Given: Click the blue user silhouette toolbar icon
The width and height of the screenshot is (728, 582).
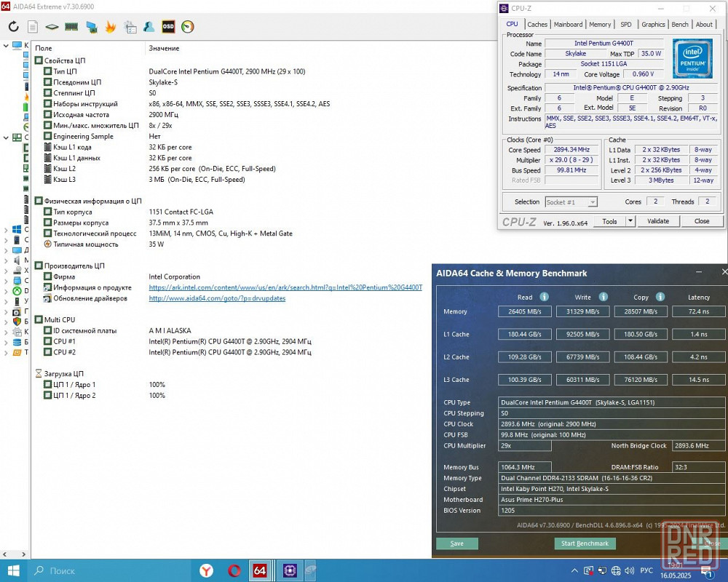Looking at the screenshot, I should 149,26.
